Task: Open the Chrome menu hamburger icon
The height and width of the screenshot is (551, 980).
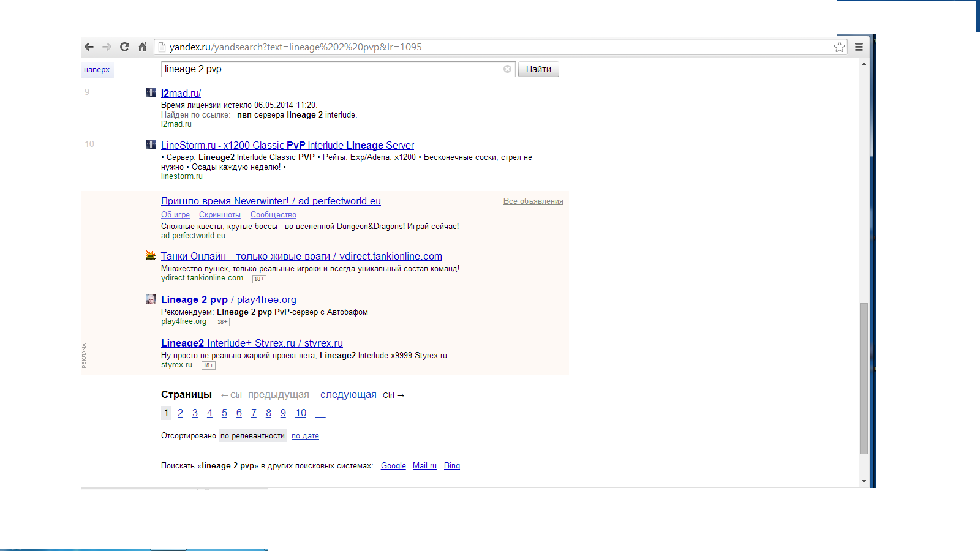Action: (x=859, y=47)
